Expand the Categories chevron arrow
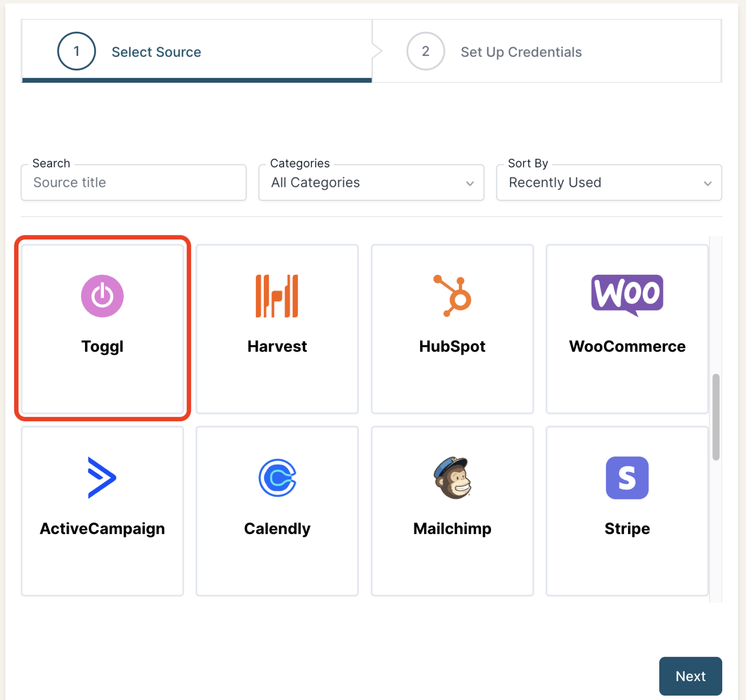The image size is (746, 700). [470, 183]
